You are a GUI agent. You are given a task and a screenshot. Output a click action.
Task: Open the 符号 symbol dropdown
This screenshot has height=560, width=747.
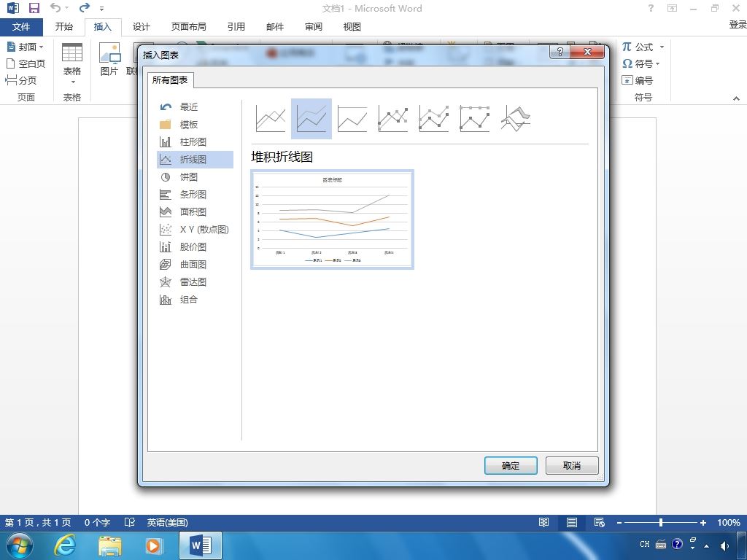(x=641, y=63)
